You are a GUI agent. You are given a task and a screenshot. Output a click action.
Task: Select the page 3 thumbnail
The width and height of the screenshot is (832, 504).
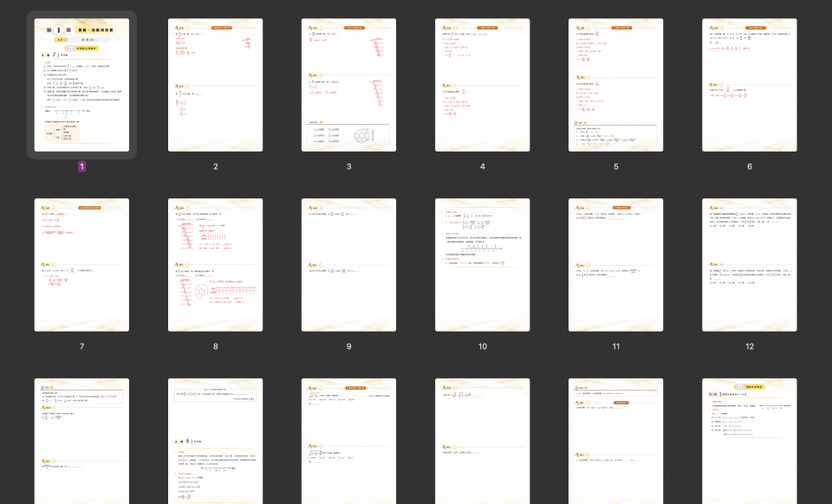(348, 85)
